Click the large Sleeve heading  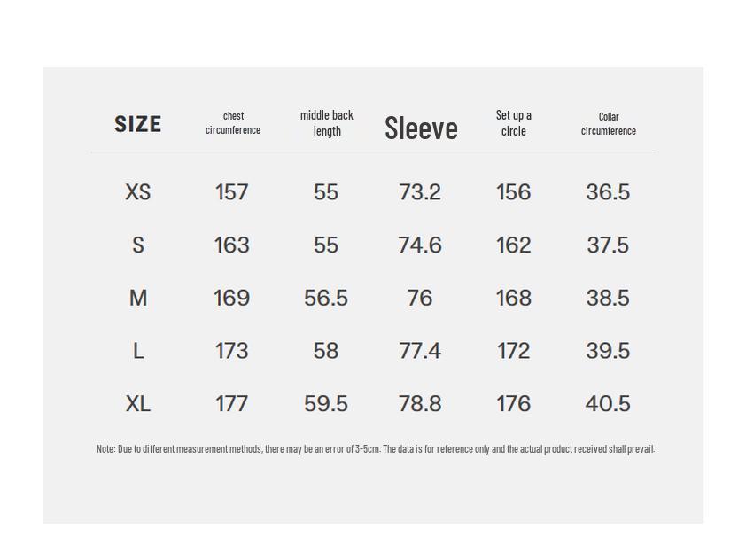click(x=421, y=128)
